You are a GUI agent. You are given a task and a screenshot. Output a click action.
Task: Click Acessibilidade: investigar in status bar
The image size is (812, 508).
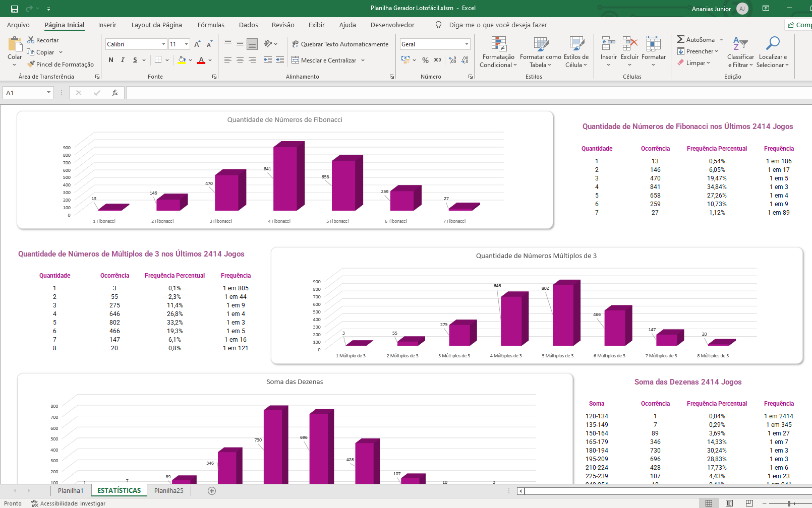tap(68, 503)
